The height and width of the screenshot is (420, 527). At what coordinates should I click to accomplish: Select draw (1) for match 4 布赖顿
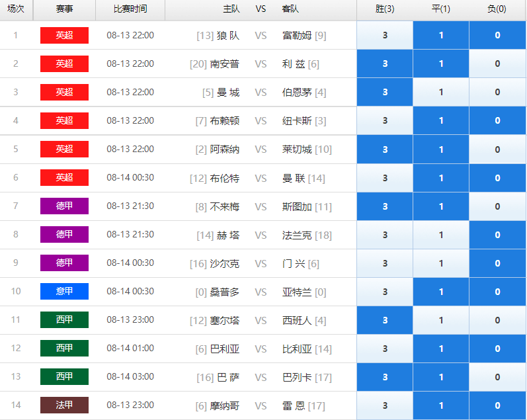[x=441, y=120]
